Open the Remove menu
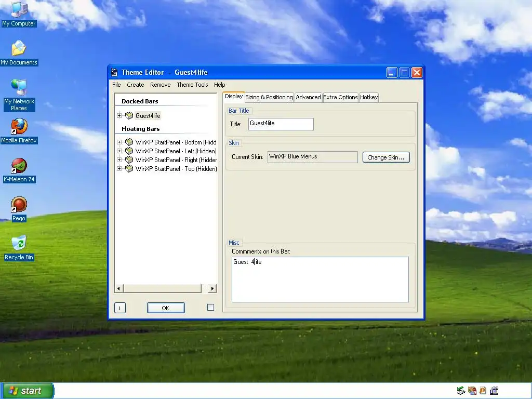 [x=160, y=85]
